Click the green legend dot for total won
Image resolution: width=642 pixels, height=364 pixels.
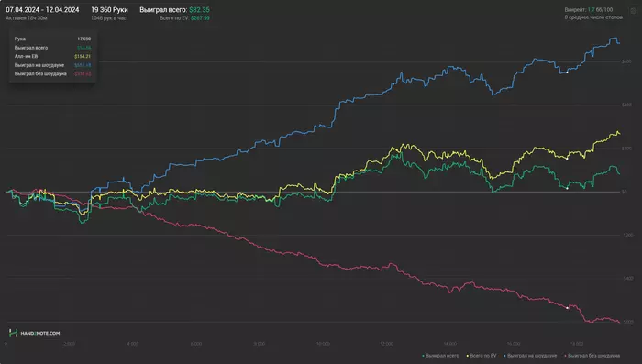tap(424, 357)
